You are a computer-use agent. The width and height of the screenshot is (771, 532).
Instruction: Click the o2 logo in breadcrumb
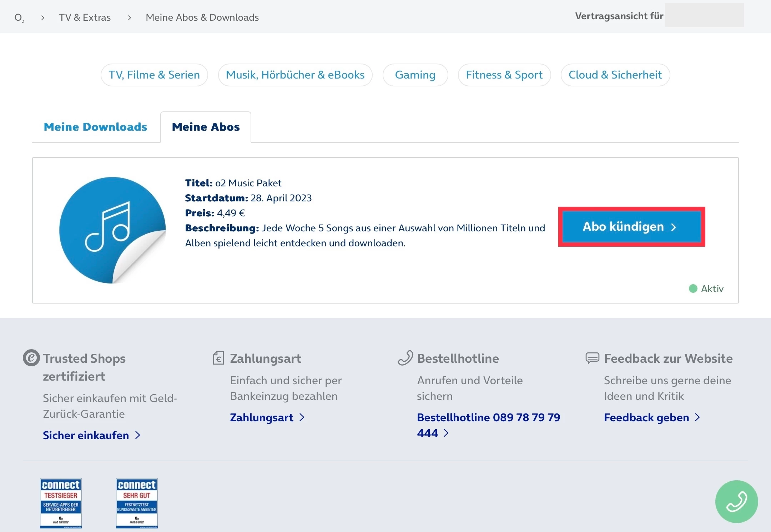[x=19, y=17]
